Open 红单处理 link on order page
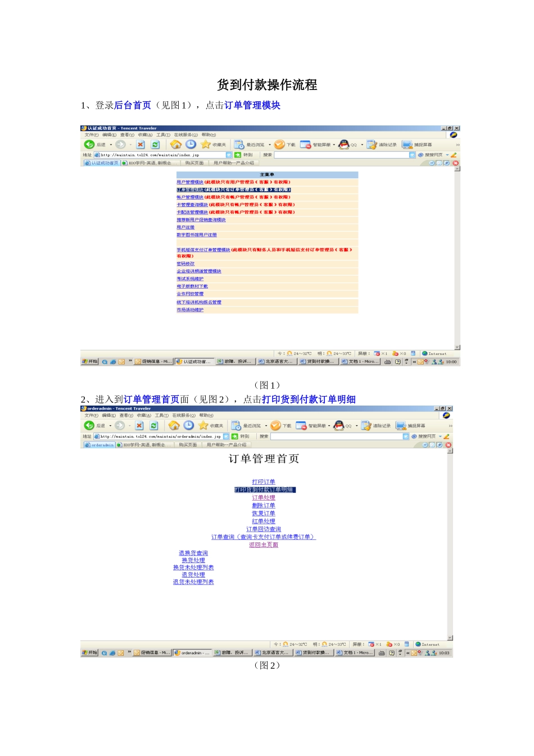 point(264,521)
